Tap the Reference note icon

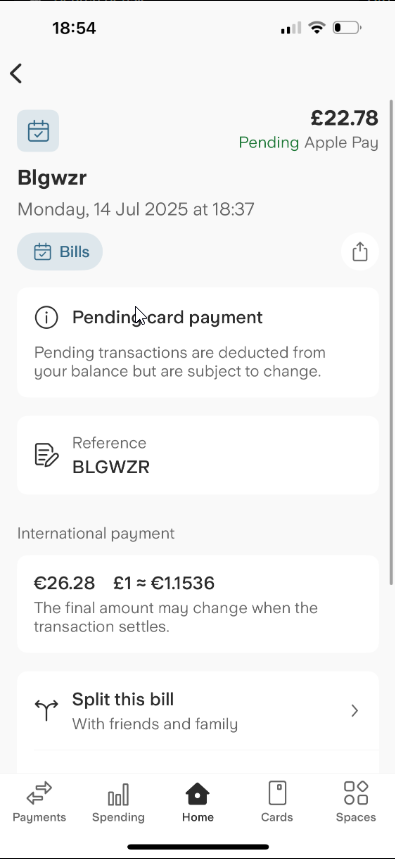pos(46,455)
